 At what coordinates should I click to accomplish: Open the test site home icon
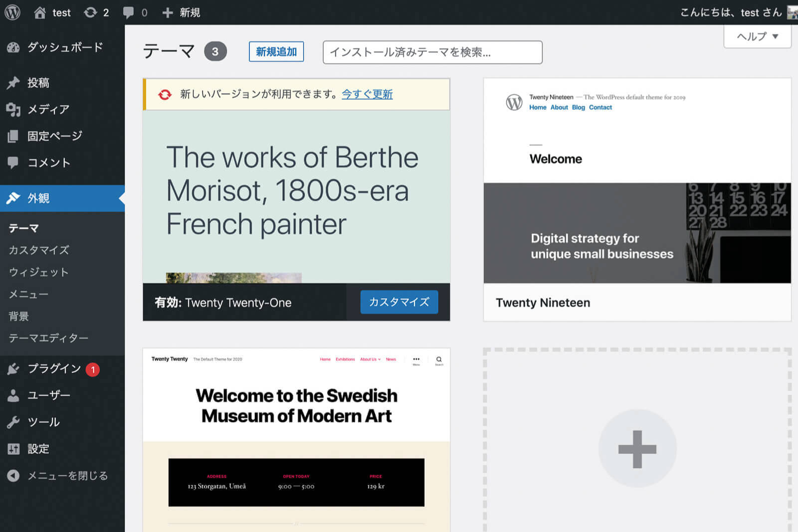[x=40, y=12]
